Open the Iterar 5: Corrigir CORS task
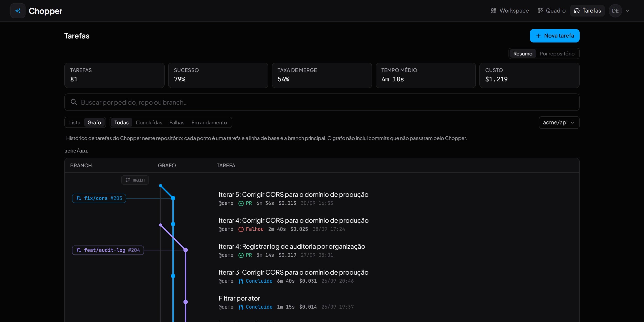The image size is (644, 322). [x=294, y=195]
